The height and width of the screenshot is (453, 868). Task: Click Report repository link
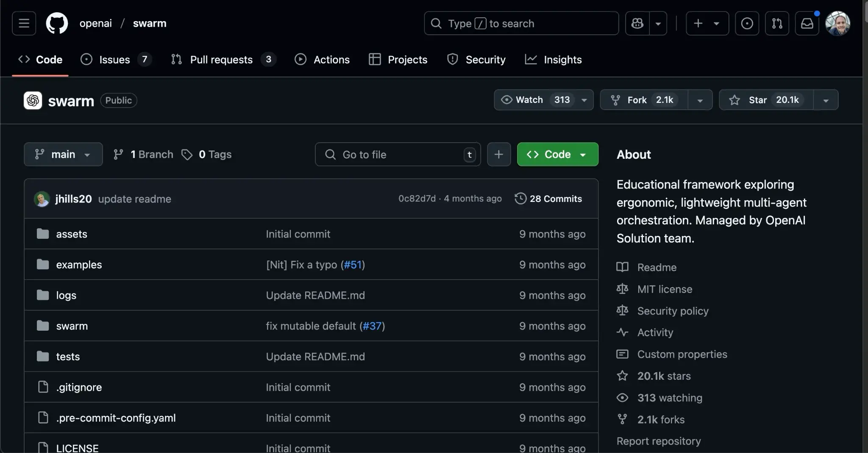pyautogui.click(x=659, y=441)
